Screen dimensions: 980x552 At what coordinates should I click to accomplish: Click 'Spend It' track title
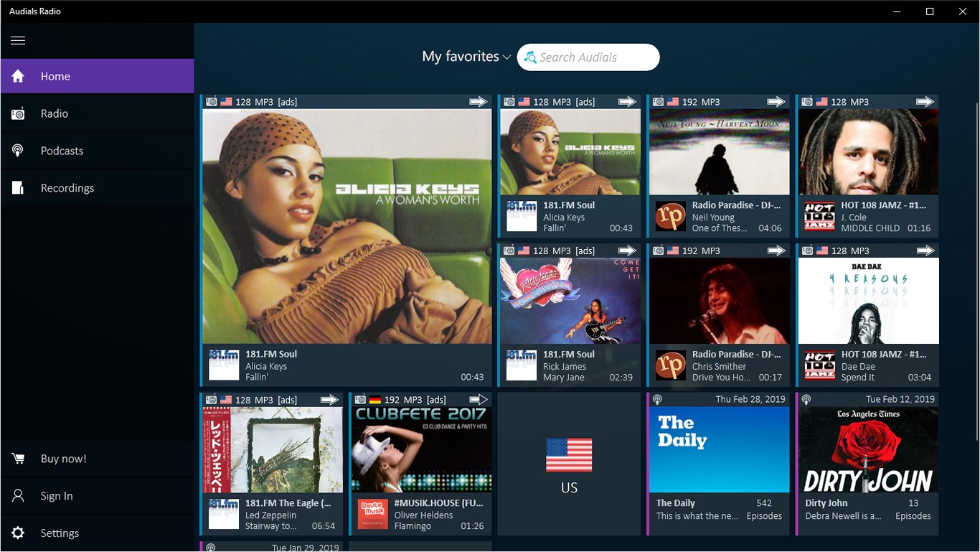pos(858,378)
